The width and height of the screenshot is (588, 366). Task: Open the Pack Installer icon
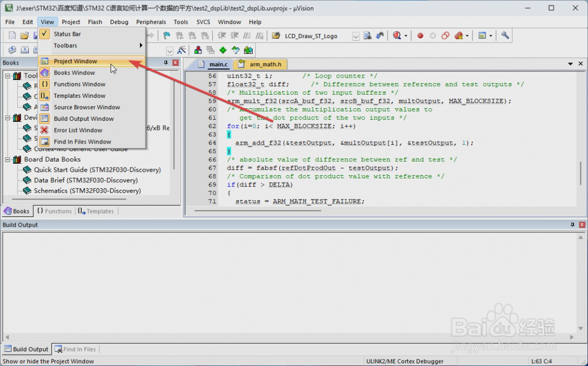248,50
